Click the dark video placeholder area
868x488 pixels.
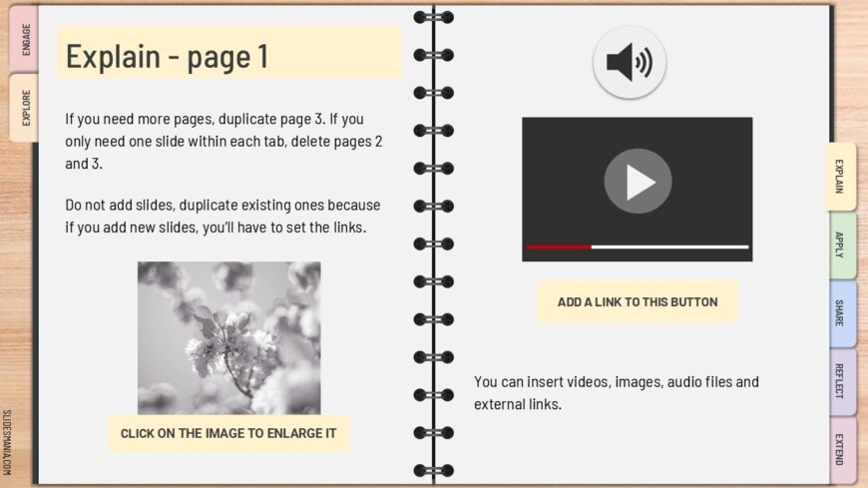[x=638, y=189]
